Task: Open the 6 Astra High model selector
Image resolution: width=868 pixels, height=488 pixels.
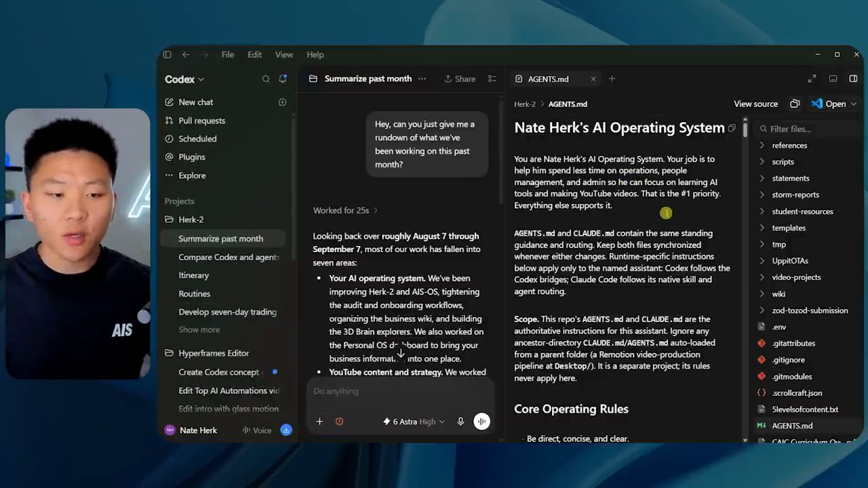Action: (x=414, y=422)
